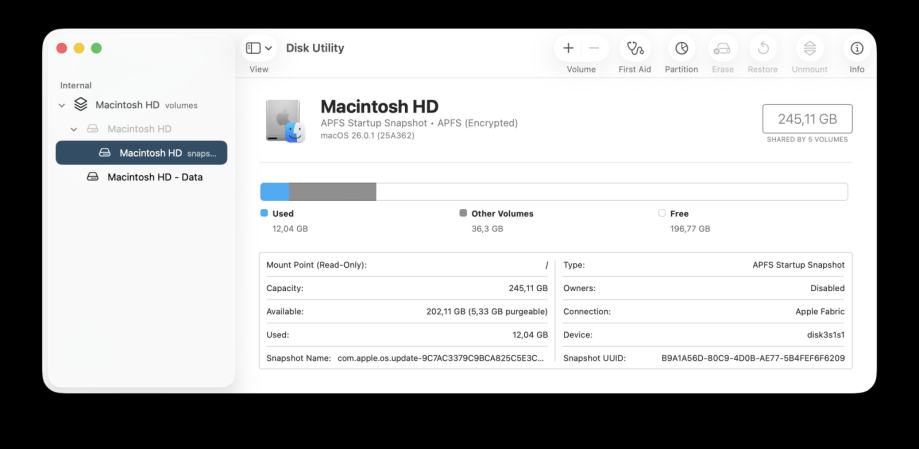This screenshot has width=919, height=449.
Task: Run First Aid stethoscope icon
Action: click(x=635, y=48)
